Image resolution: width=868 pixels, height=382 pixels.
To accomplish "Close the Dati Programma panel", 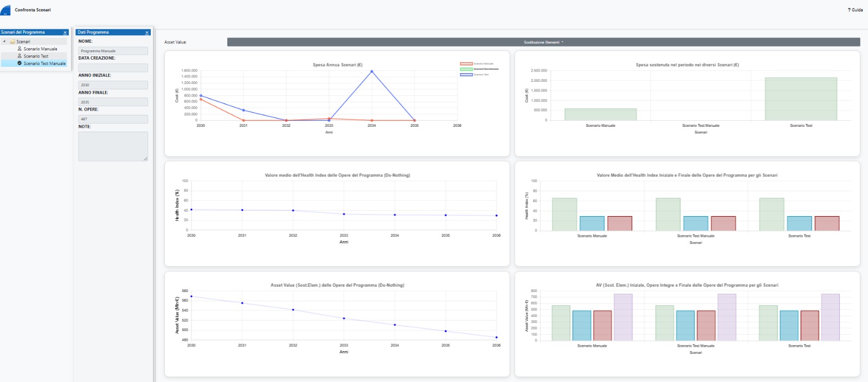I will pos(147,33).
